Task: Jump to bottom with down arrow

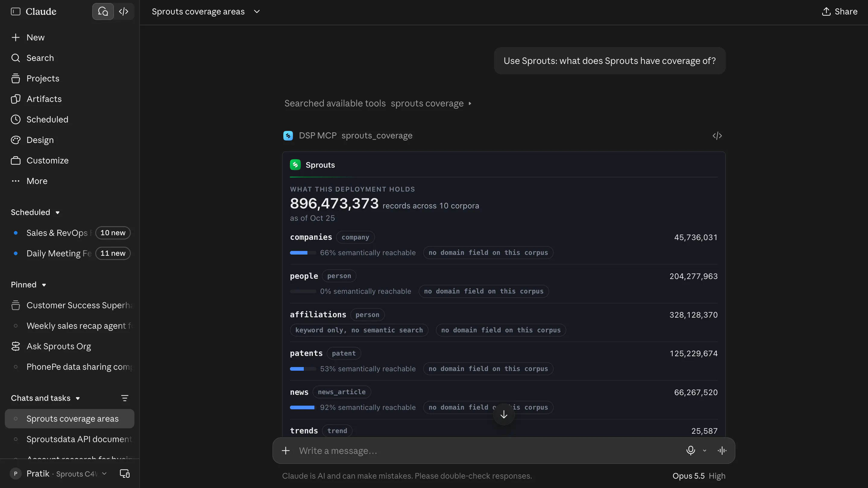Action: (x=504, y=414)
